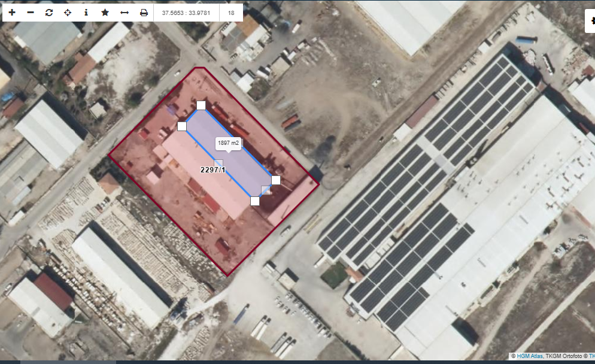Select the parcel label 2297/1
This screenshot has width=595, height=364.
[x=212, y=171]
